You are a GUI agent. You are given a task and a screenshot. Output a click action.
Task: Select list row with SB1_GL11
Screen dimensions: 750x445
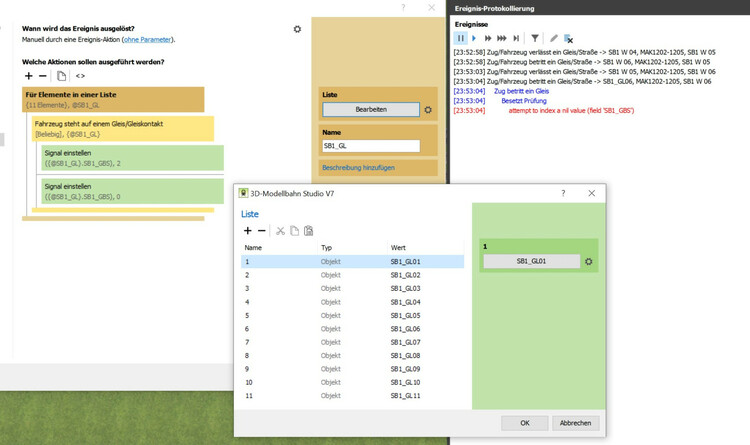coord(353,396)
